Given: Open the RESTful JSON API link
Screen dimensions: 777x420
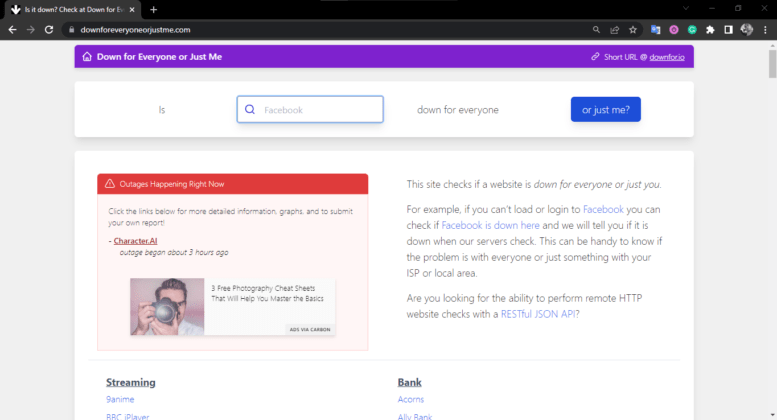Looking at the screenshot, I should click(x=538, y=314).
